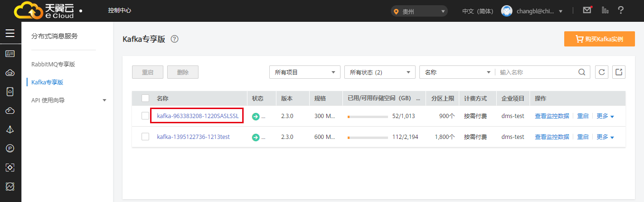The width and height of the screenshot is (644, 202).
Task: Open the help question mark in header
Action: click(621, 10)
